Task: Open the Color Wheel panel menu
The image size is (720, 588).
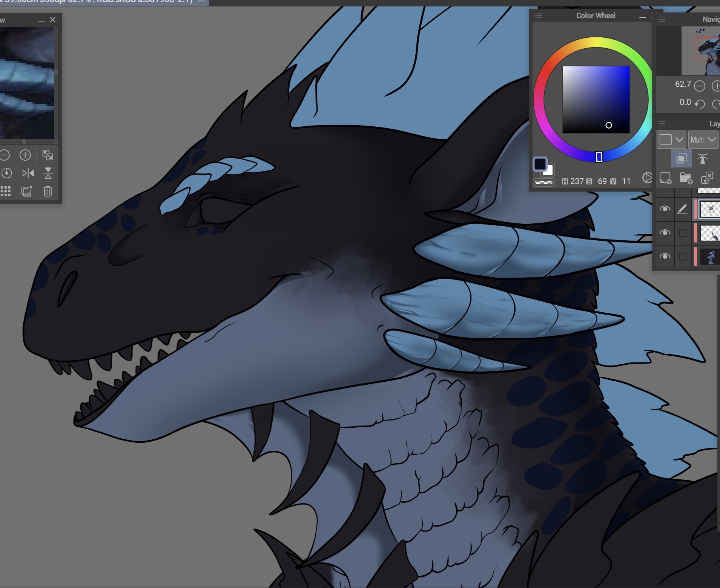Action: pyautogui.click(x=539, y=15)
